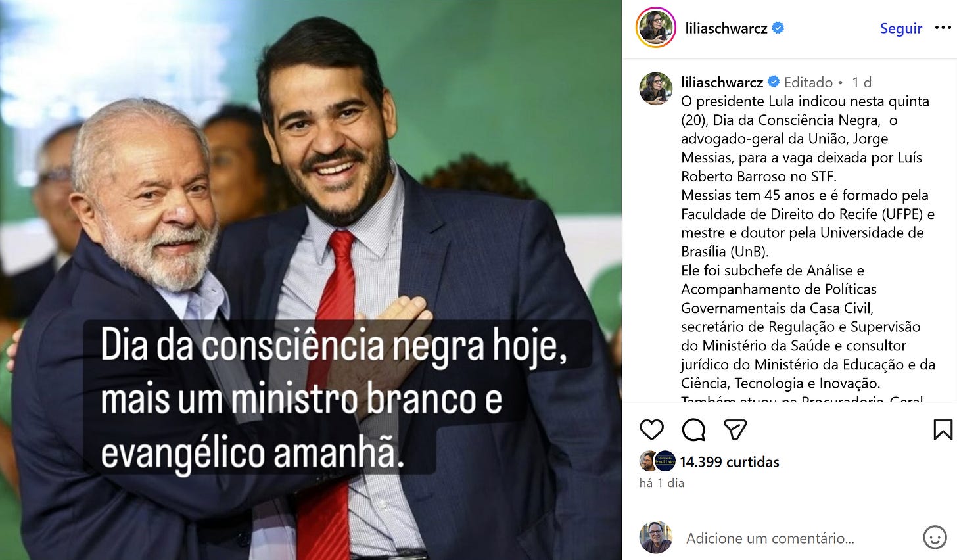The width and height of the screenshot is (957, 560).
Task: Click the liker avatars beside the like count
Action: [657, 461]
